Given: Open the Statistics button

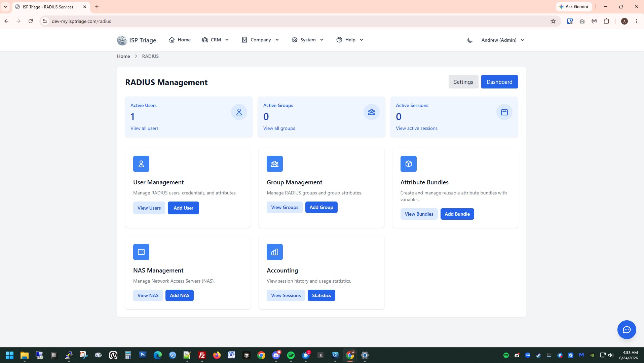Looking at the screenshot, I should 321,295.
